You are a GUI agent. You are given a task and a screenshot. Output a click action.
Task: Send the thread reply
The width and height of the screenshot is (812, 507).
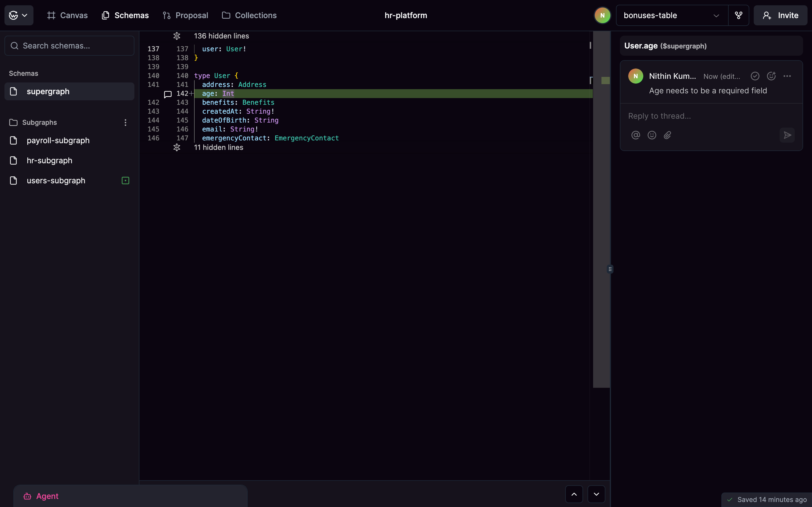click(787, 135)
